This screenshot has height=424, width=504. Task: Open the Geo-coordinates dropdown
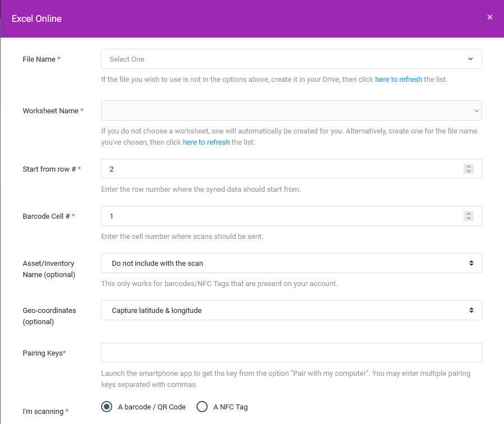291,310
